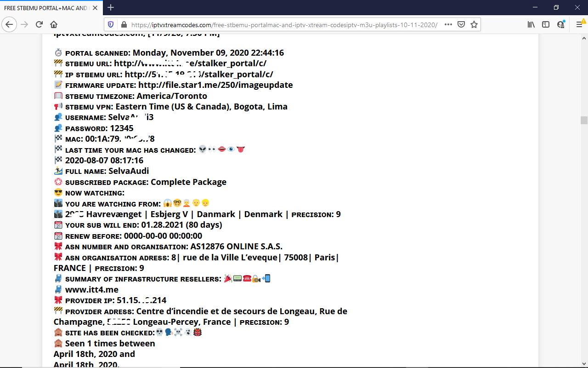Screen dimensions: 588x368
Task: Click password value 12345
Action: pos(122,128)
